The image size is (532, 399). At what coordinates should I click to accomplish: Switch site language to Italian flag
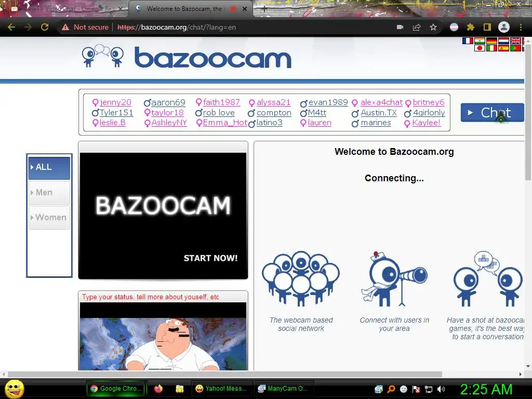point(491,48)
